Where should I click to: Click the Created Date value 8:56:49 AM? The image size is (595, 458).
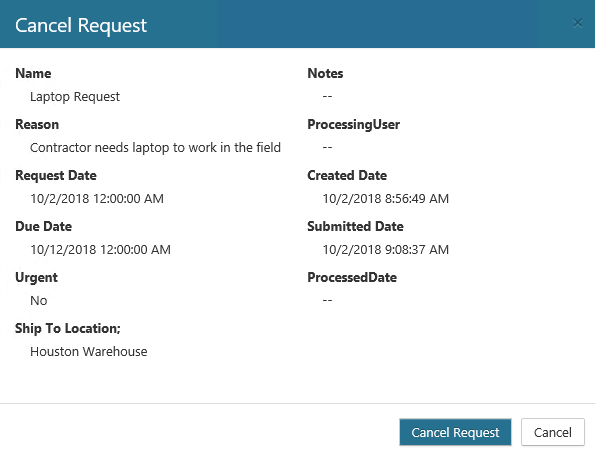click(x=386, y=198)
